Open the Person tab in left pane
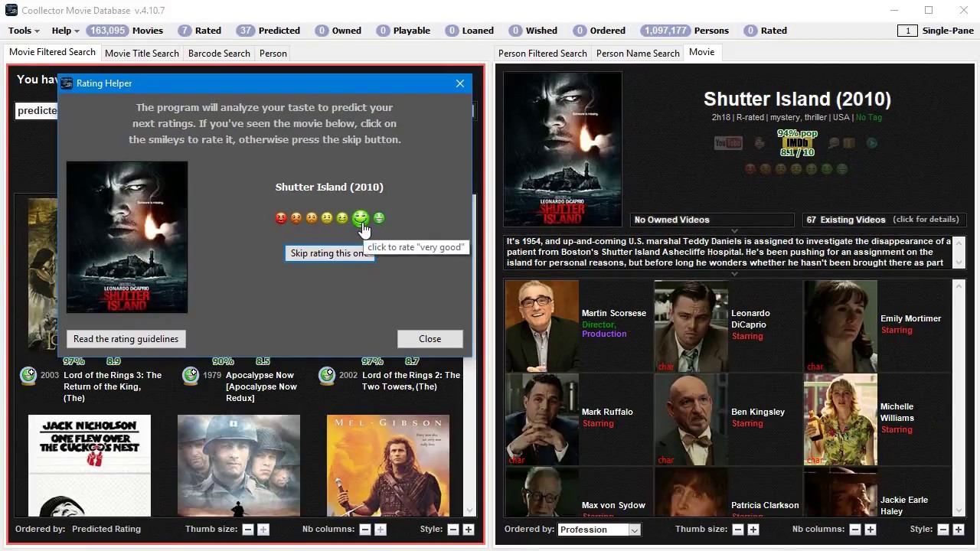This screenshot has height=551, width=980. tap(273, 54)
